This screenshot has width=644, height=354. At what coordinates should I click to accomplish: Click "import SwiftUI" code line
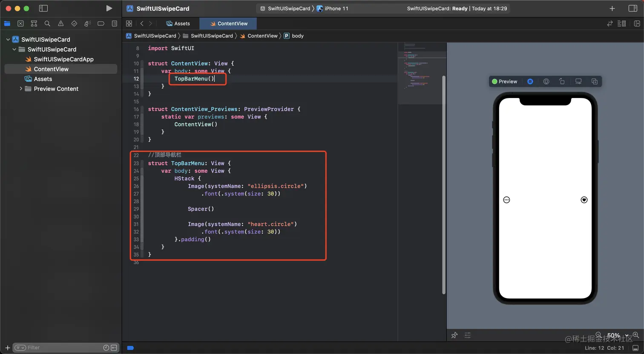point(171,48)
